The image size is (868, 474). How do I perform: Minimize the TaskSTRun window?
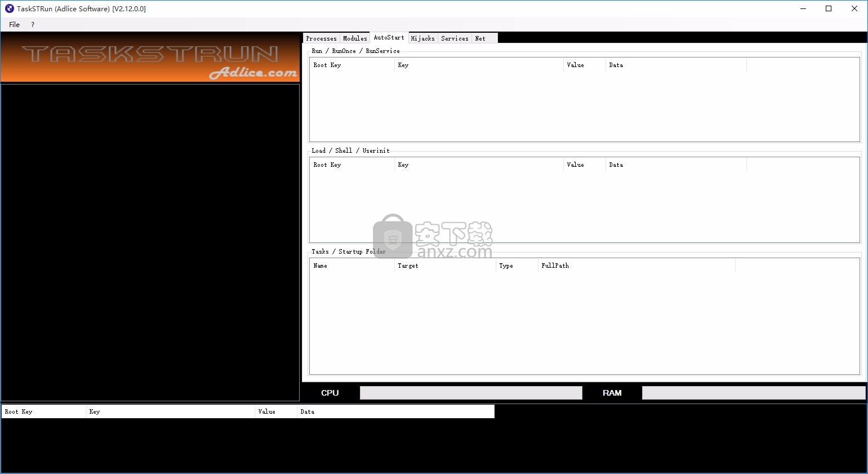point(803,8)
